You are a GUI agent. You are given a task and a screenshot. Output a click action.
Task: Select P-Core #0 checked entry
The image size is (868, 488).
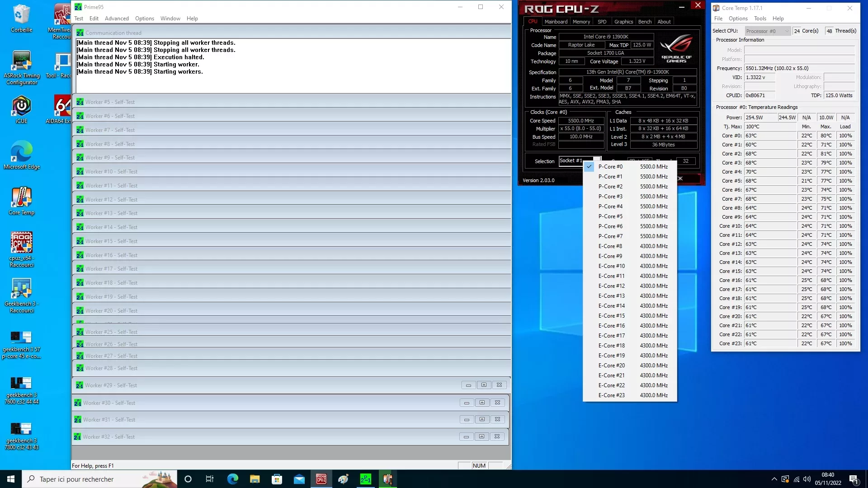630,167
